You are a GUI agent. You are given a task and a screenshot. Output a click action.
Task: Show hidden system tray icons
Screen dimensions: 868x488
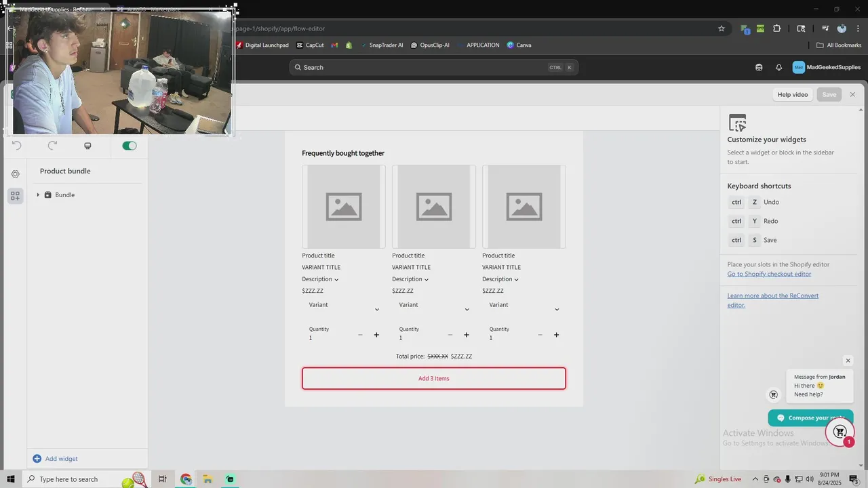pyautogui.click(x=756, y=479)
